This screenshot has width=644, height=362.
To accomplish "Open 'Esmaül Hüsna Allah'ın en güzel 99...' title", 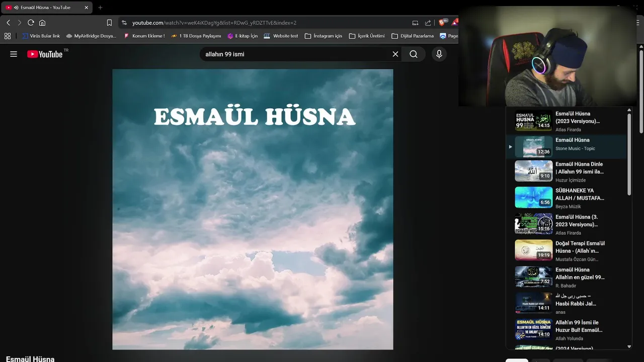I will [580, 274].
